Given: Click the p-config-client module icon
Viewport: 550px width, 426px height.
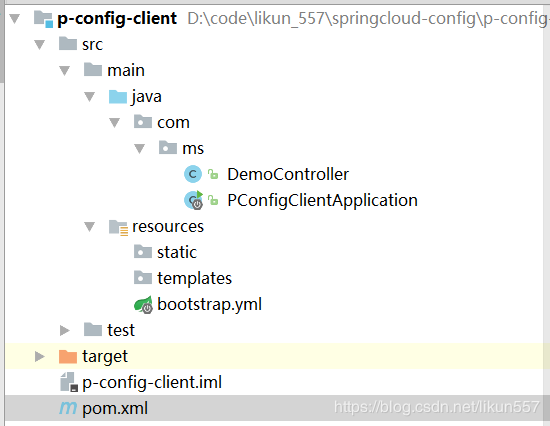Looking at the screenshot, I should [x=43, y=19].
